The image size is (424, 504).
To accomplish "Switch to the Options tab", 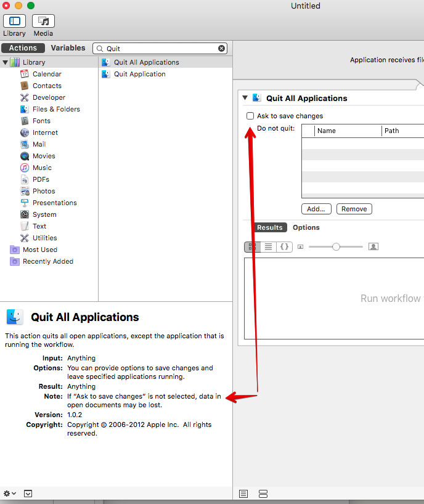I will [x=306, y=227].
